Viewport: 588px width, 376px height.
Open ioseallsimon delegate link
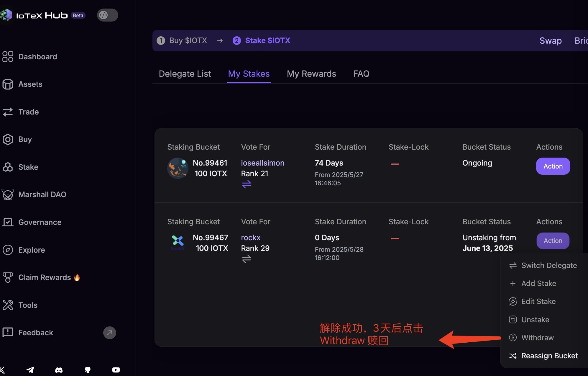(x=262, y=163)
